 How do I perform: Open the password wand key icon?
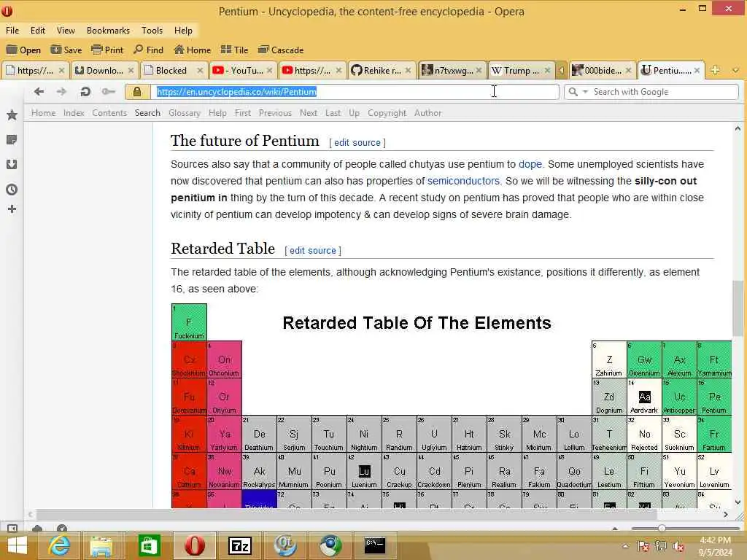click(109, 91)
